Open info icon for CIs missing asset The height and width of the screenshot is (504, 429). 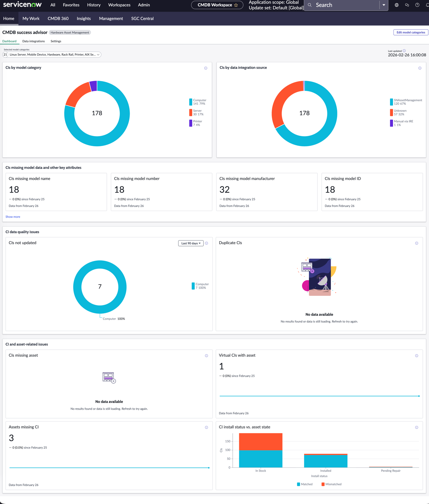click(207, 356)
